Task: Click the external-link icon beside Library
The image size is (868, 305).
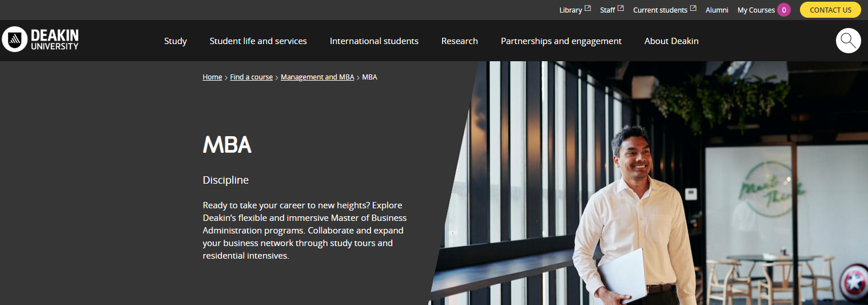Action: click(x=587, y=9)
